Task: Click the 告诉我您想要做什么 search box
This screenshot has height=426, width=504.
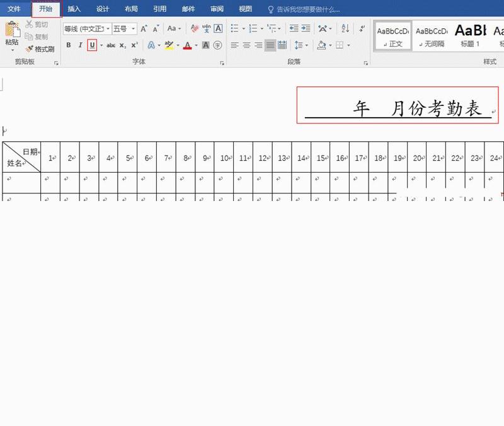Action: 309,9
